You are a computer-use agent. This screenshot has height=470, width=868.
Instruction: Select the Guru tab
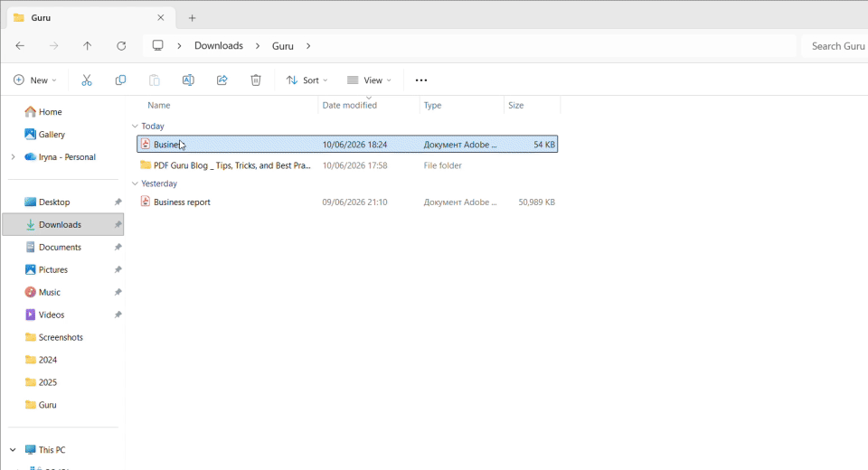pos(91,18)
